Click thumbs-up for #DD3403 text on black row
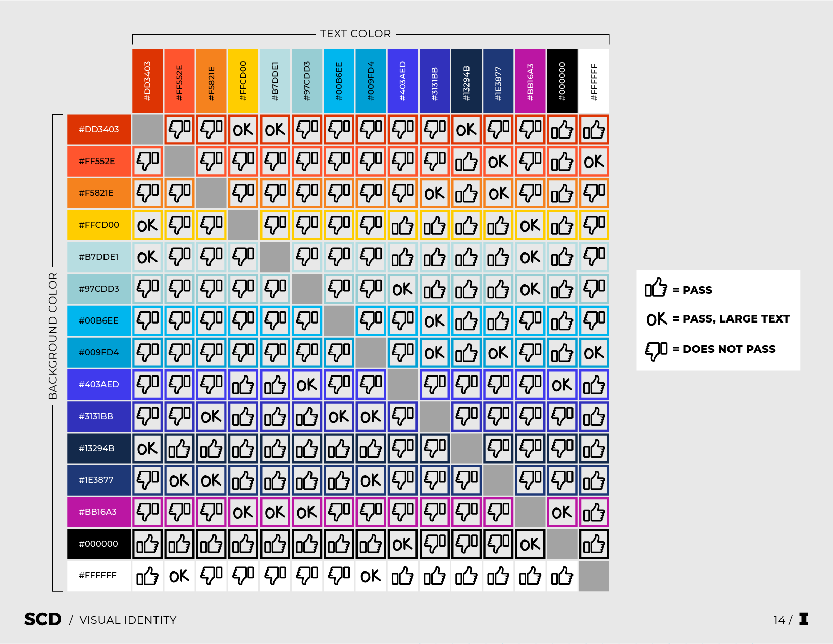 click(147, 544)
